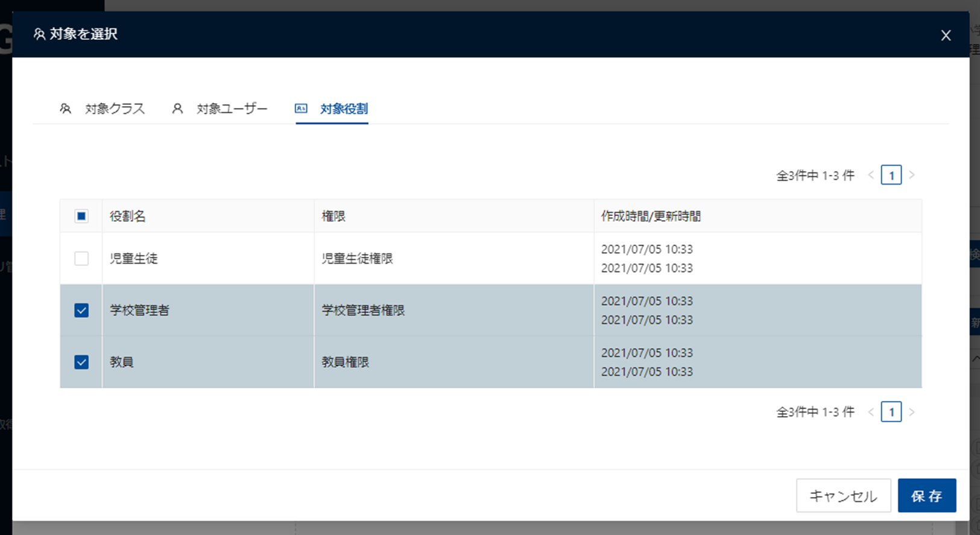
Task: Click the person icon beside 対象ユーザー tab
Action: click(x=177, y=109)
